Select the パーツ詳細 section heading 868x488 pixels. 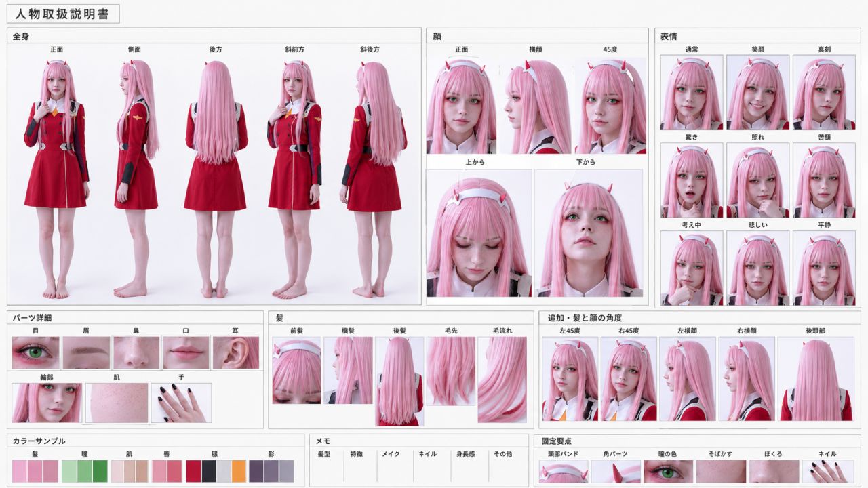coord(33,317)
